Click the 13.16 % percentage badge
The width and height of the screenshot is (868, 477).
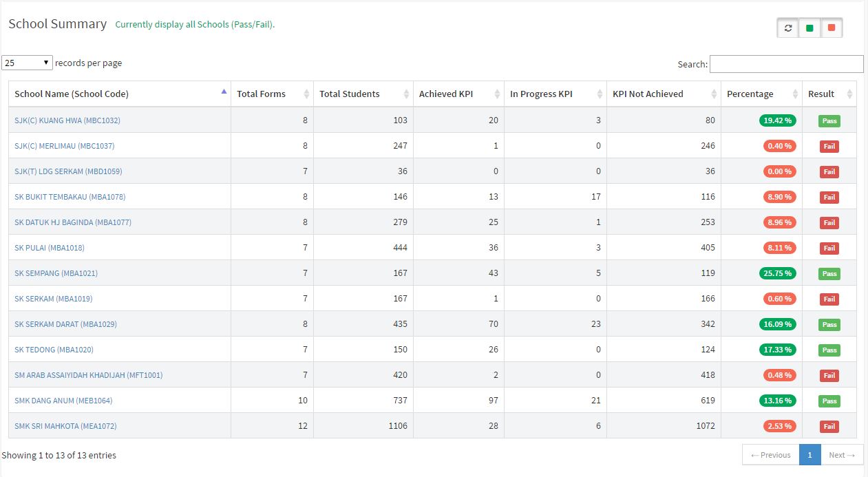click(778, 401)
